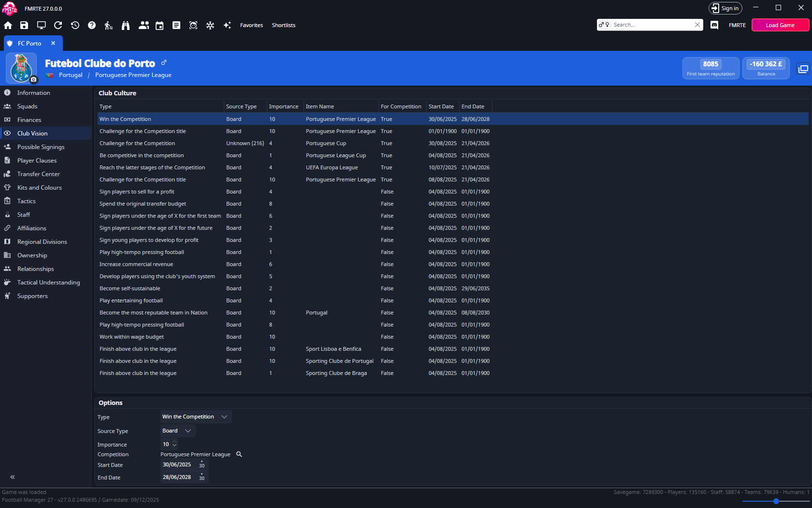Image resolution: width=812 pixels, height=508 pixels.
Task: Open the Help question mark icon
Action: pyautogui.click(x=92, y=25)
